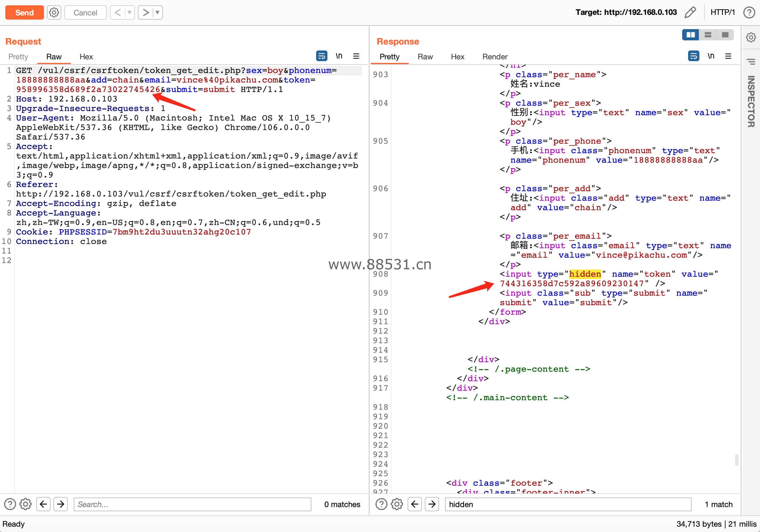Click the Accept-Encoding: gzip, deflate line
Image resolution: width=760 pixels, height=532 pixels.
coord(96,203)
